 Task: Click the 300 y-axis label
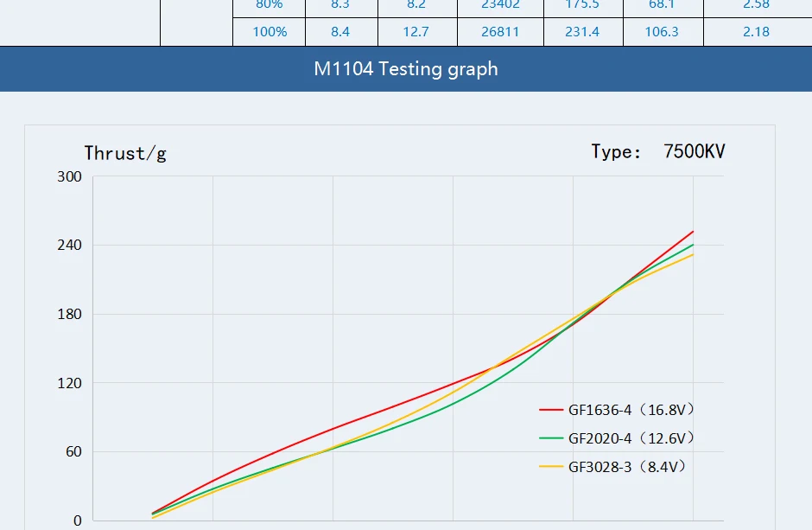pos(69,177)
